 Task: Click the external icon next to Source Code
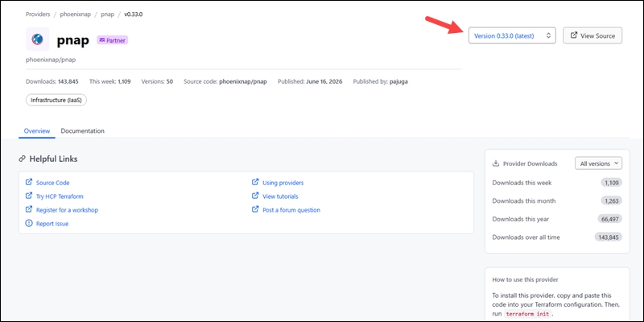(29, 182)
